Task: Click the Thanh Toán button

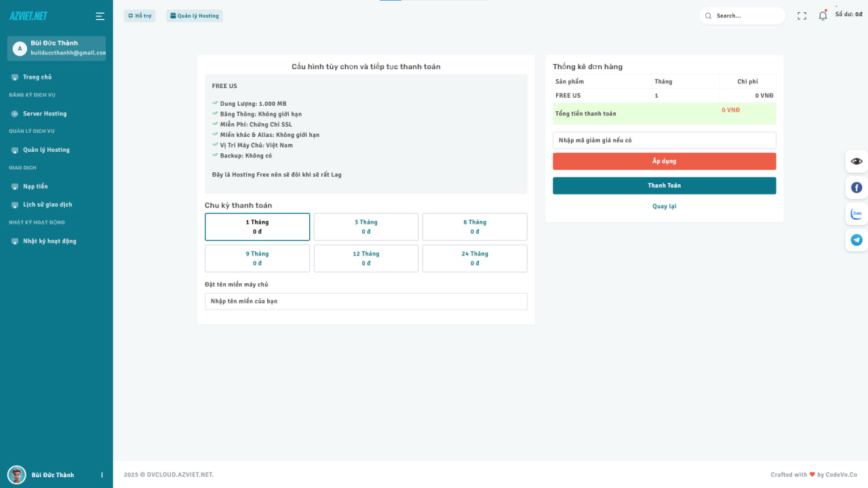Action: point(664,186)
